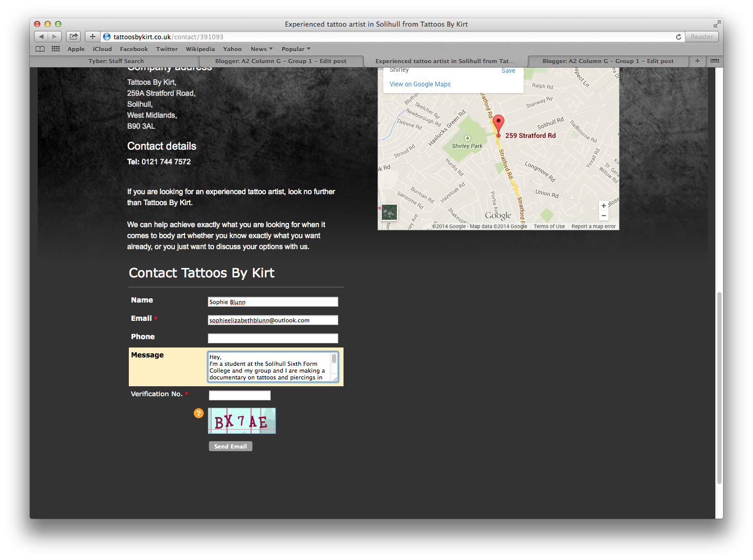The image size is (753, 560).
Task: Click the Contact details heading
Action: [x=162, y=146]
